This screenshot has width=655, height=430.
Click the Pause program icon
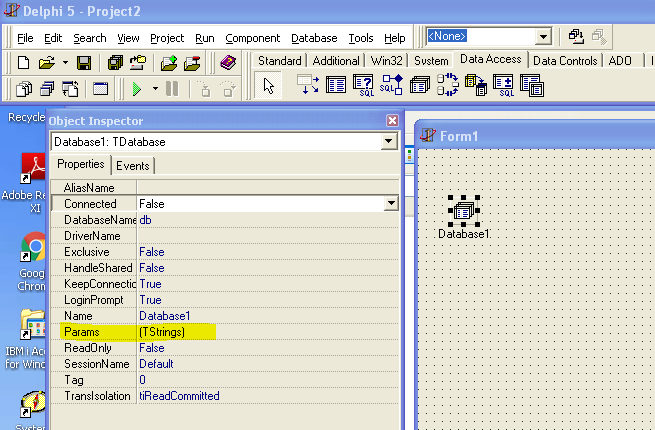(172, 89)
